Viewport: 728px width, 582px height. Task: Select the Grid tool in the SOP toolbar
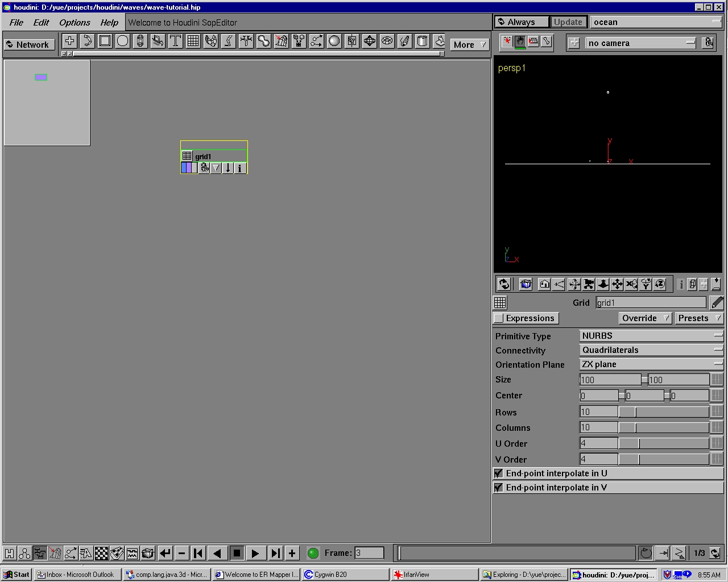point(193,41)
